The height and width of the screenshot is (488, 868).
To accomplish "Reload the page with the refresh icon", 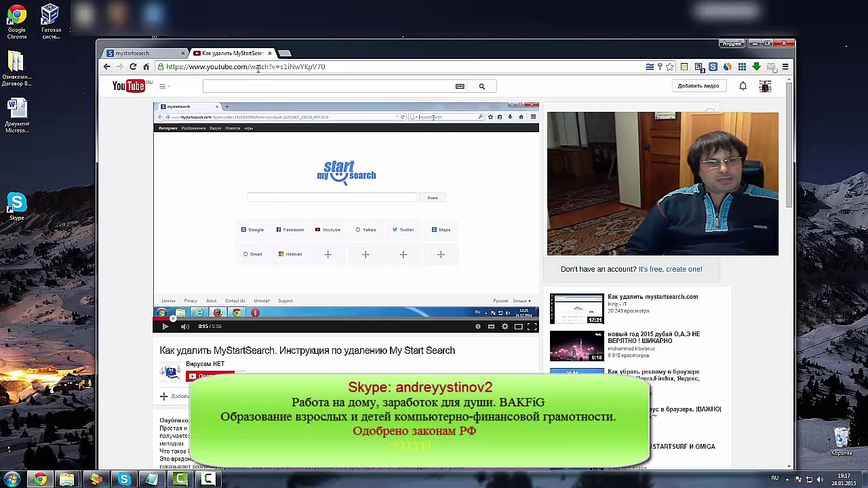I will point(133,66).
